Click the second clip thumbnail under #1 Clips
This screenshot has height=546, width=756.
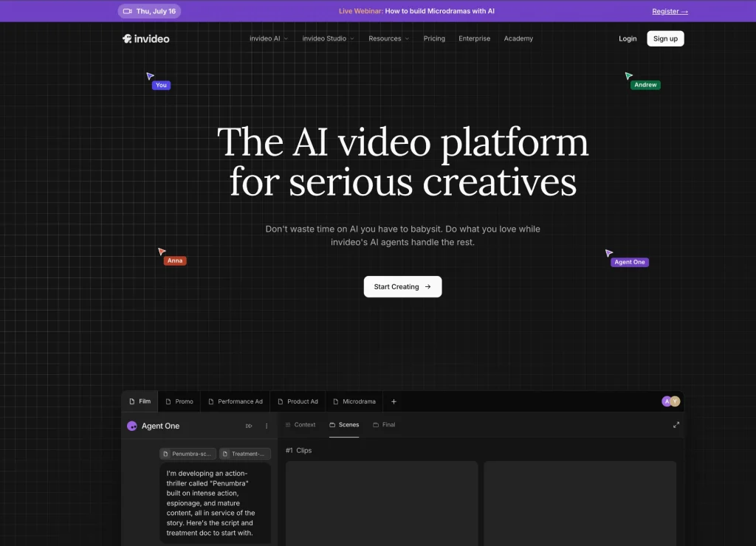click(x=580, y=503)
